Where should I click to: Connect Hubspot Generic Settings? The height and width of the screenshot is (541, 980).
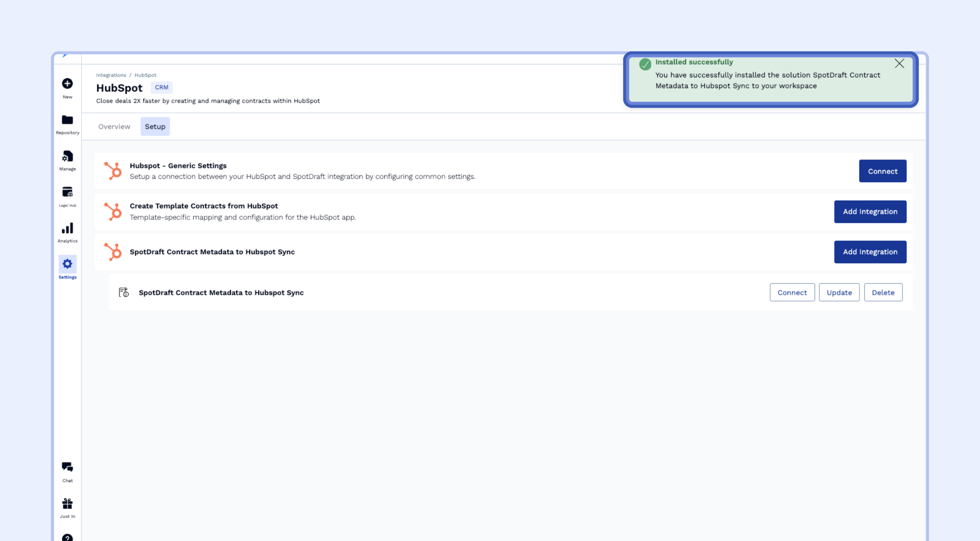[x=882, y=171]
